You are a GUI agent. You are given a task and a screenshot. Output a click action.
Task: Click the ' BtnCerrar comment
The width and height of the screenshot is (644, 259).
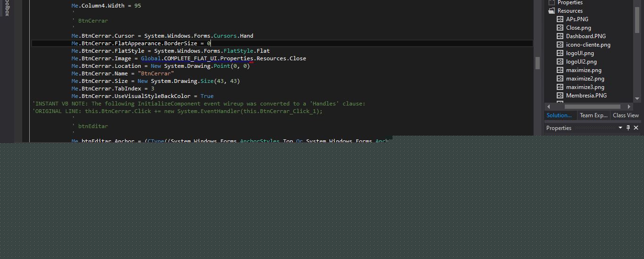click(90, 21)
